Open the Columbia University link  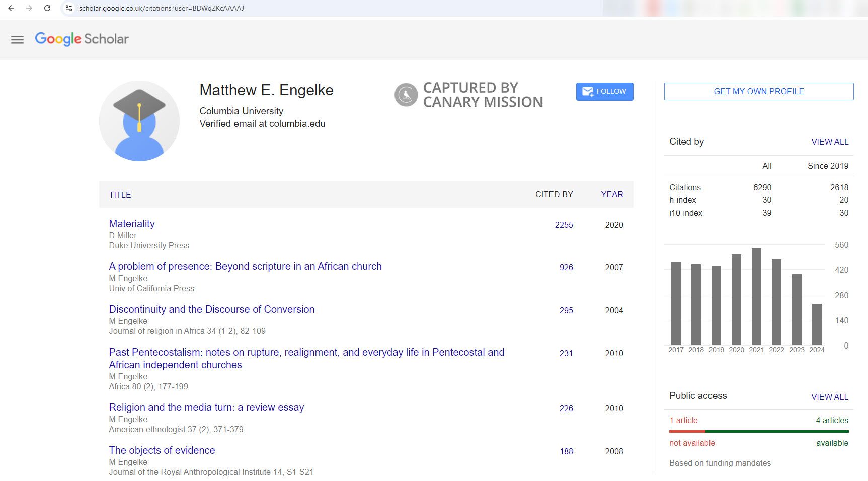click(x=241, y=111)
